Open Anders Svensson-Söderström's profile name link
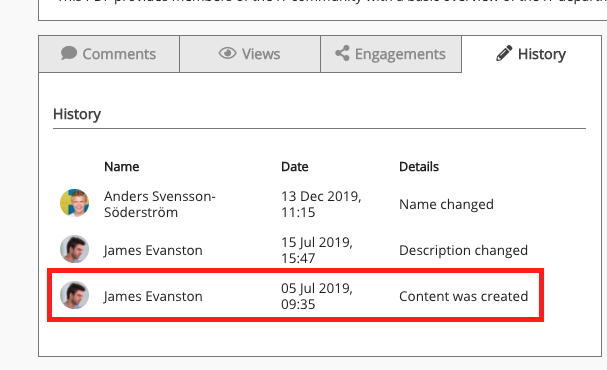 (x=160, y=204)
